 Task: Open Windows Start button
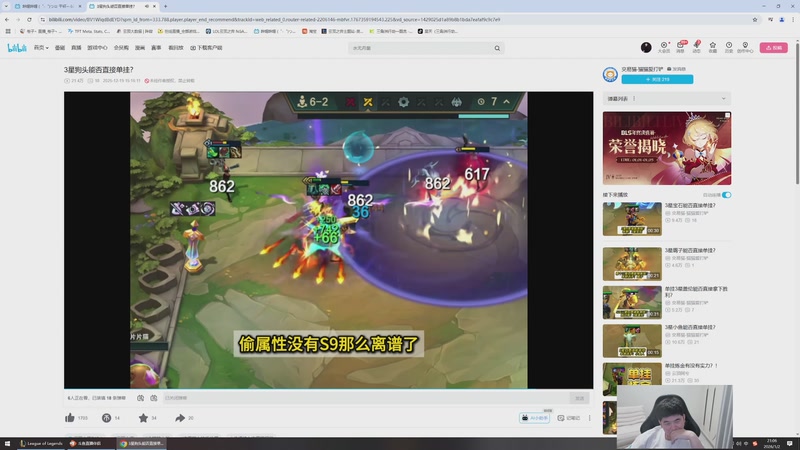point(7,443)
